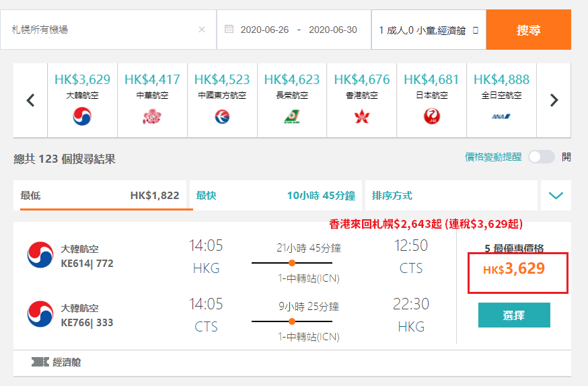Open the 排序方式 sort tab
588x386 pixels.
click(x=451, y=195)
